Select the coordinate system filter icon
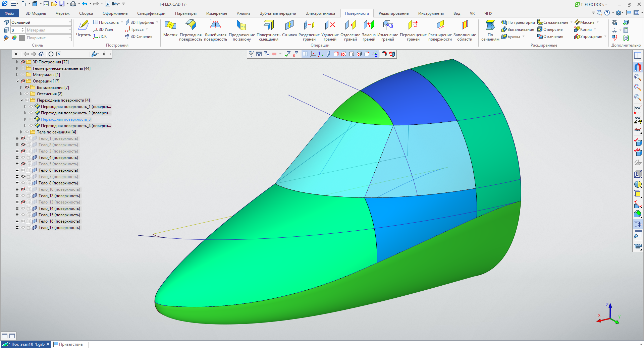This screenshot has height=348, width=644. [321, 54]
